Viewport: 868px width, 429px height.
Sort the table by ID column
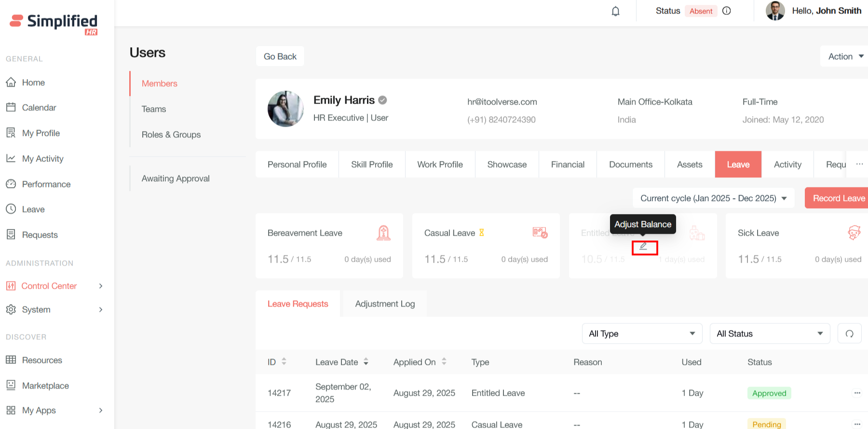click(x=284, y=362)
